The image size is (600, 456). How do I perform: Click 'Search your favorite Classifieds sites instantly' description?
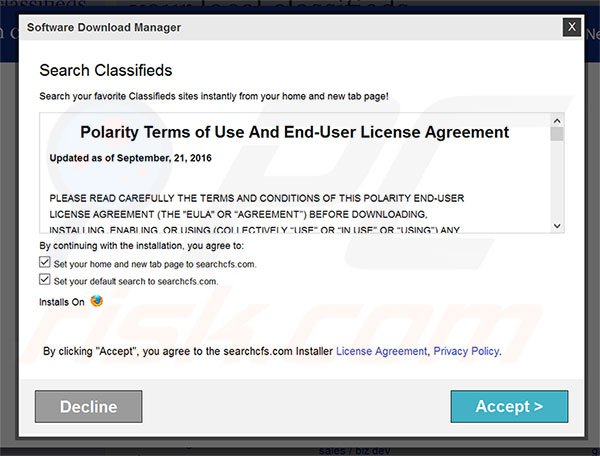[214, 96]
